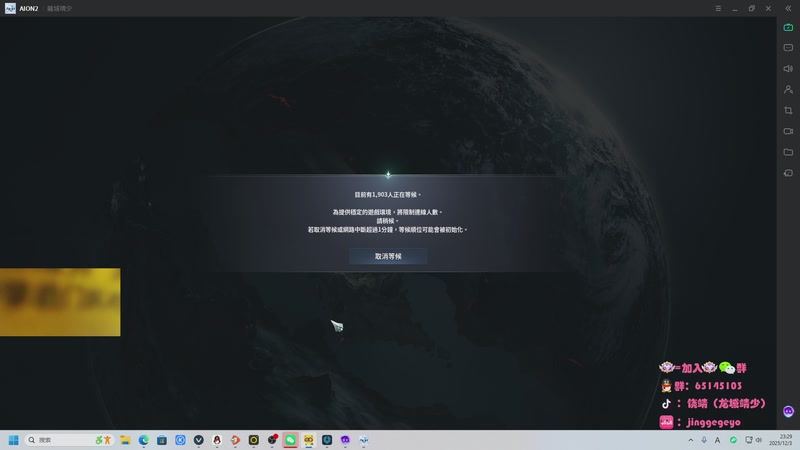The width and height of the screenshot is (800, 450).
Task: Click the orange bird app taskbar icon
Action: (235, 440)
